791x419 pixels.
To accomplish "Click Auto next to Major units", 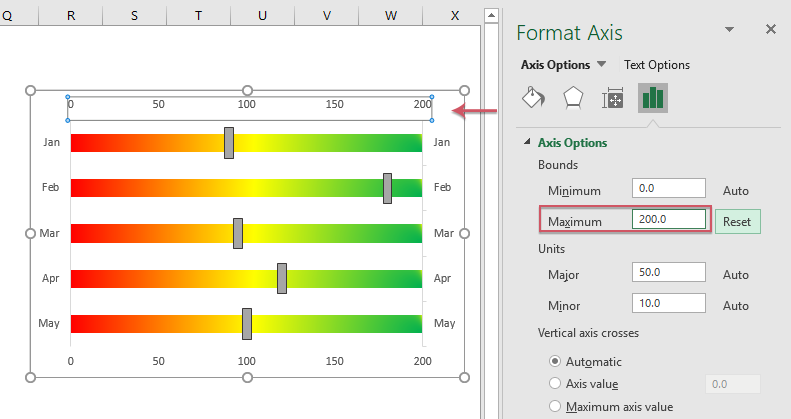I will 736,274.
